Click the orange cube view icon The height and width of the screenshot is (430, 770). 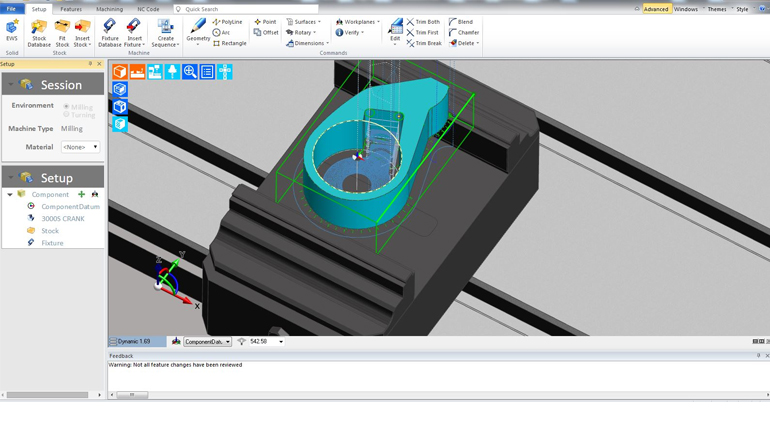[x=120, y=72]
